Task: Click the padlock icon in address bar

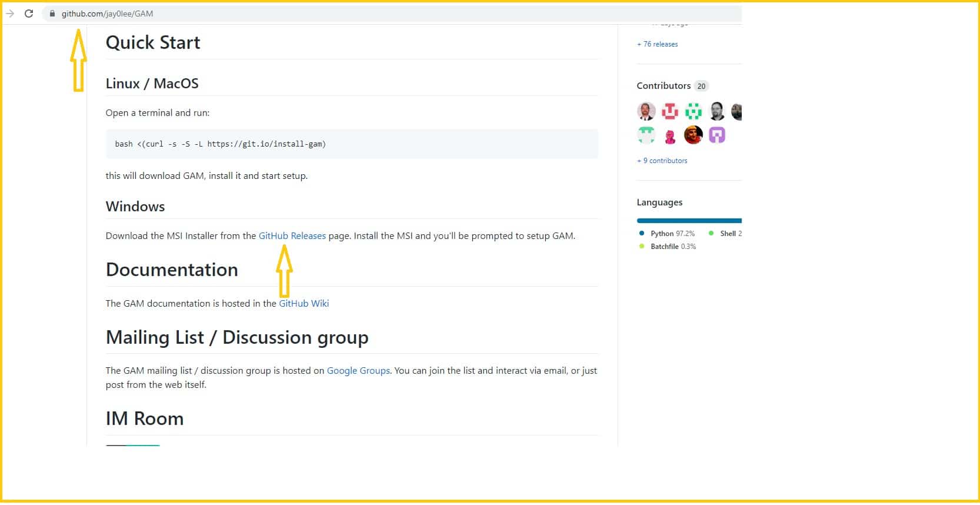Action: [52, 14]
